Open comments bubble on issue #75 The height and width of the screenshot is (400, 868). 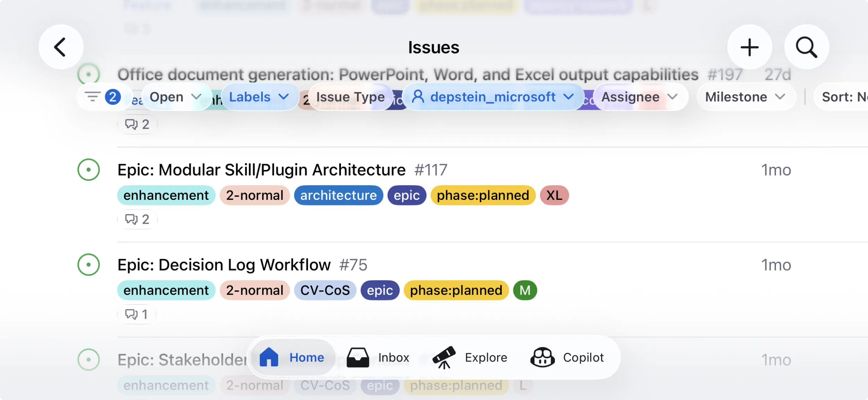(x=136, y=314)
